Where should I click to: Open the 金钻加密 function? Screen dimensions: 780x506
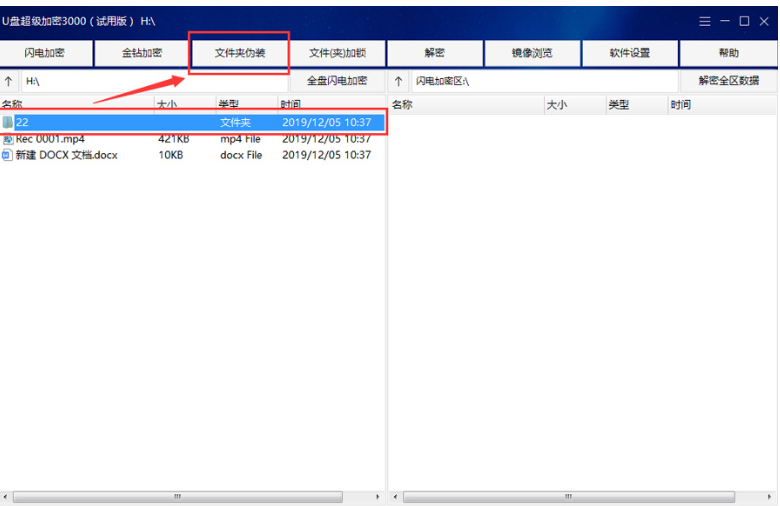point(142,53)
